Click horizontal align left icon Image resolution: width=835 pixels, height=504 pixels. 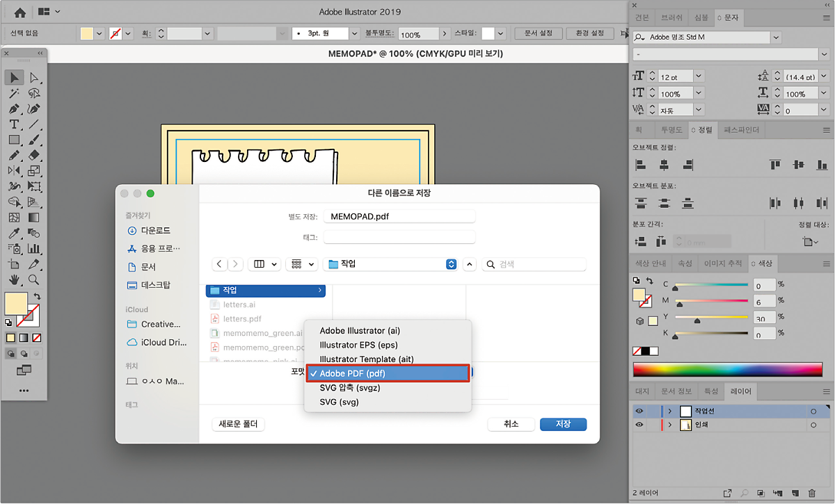click(x=641, y=165)
